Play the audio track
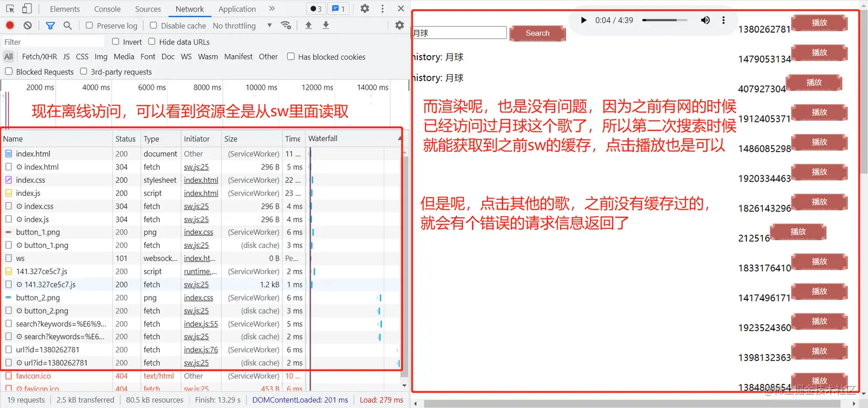The height and width of the screenshot is (408, 868). pyautogui.click(x=584, y=20)
